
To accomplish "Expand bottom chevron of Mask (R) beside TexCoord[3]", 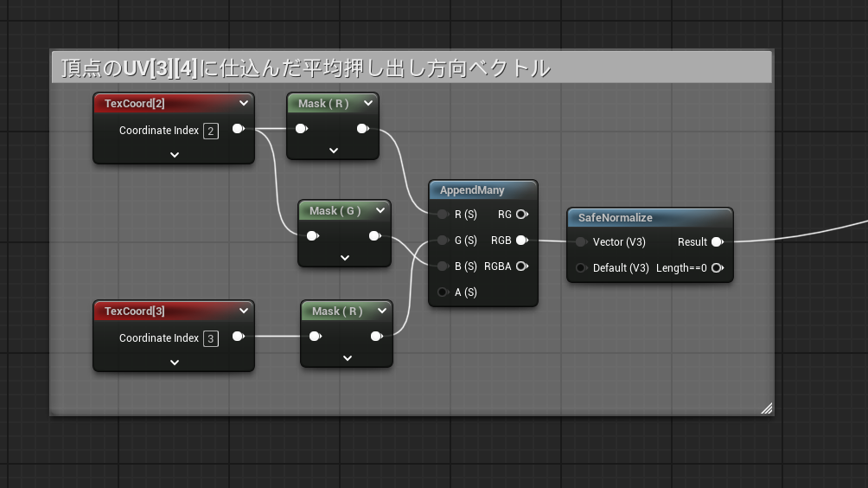I will [x=348, y=358].
